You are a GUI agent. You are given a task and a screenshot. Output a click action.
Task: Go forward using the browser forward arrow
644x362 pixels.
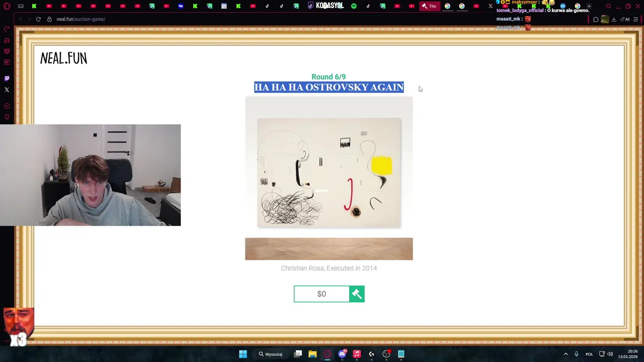click(x=29, y=19)
